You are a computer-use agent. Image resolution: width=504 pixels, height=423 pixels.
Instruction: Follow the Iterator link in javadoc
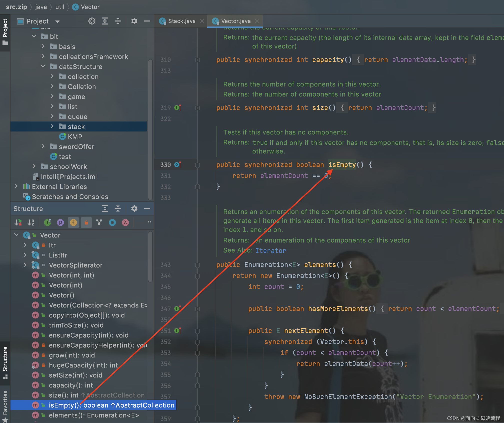point(271,250)
